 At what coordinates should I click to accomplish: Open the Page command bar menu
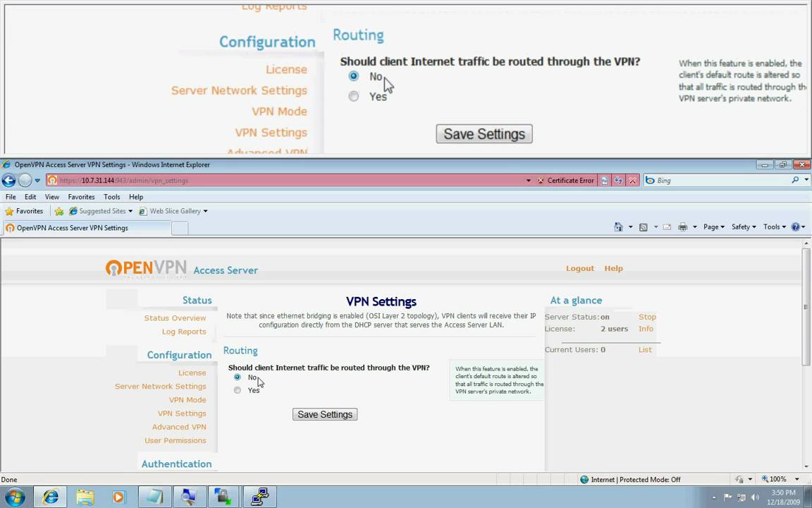[713, 226]
